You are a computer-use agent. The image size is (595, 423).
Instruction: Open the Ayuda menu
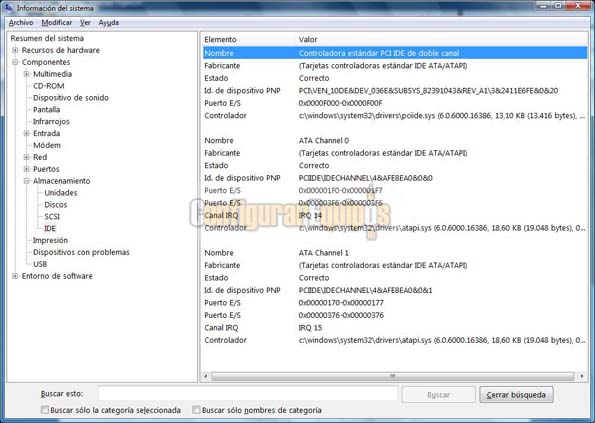click(109, 23)
